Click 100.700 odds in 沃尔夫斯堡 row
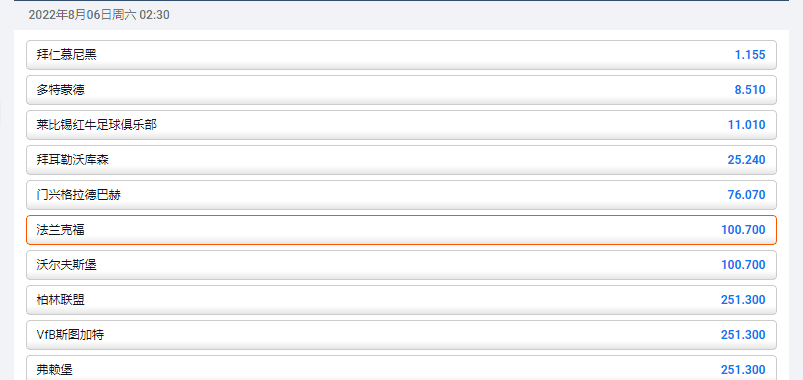Viewport: 803px width, 380px height. [x=744, y=265]
